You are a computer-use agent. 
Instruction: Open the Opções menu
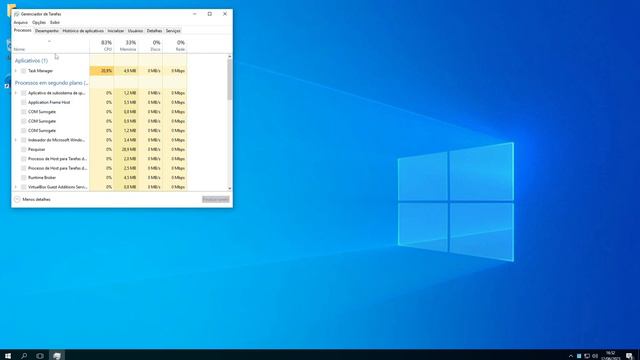(39, 22)
